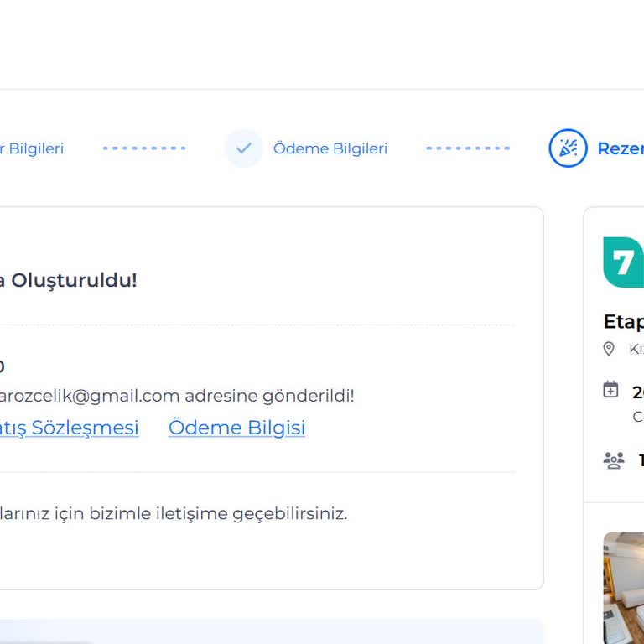Select the Ödeme Bilgileri step label
The image size is (644, 644).
click(x=330, y=148)
